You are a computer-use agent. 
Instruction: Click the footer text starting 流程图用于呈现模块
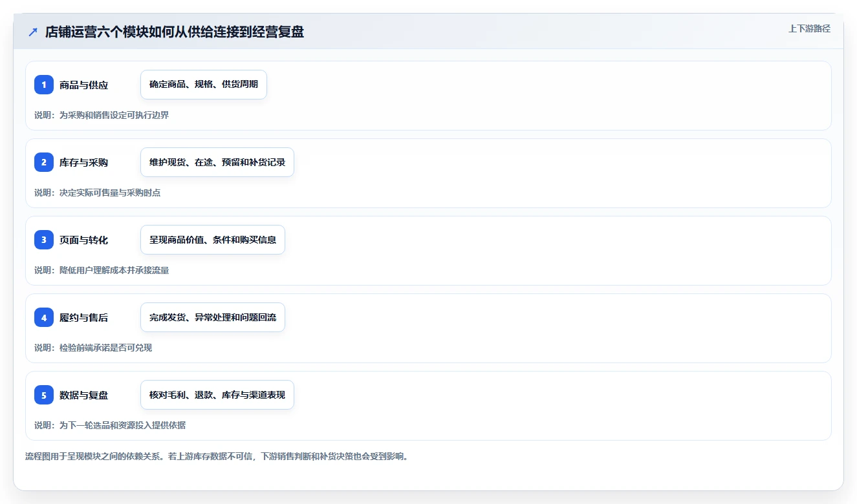217,456
